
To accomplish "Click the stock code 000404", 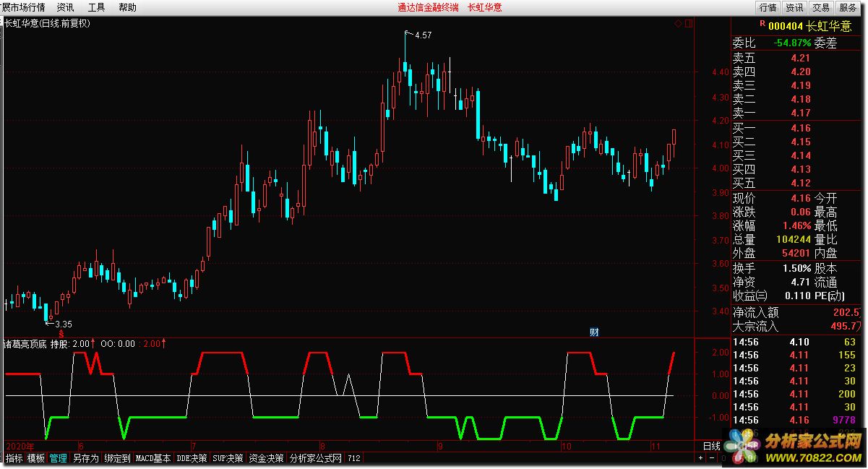I will (x=785, y=26).
